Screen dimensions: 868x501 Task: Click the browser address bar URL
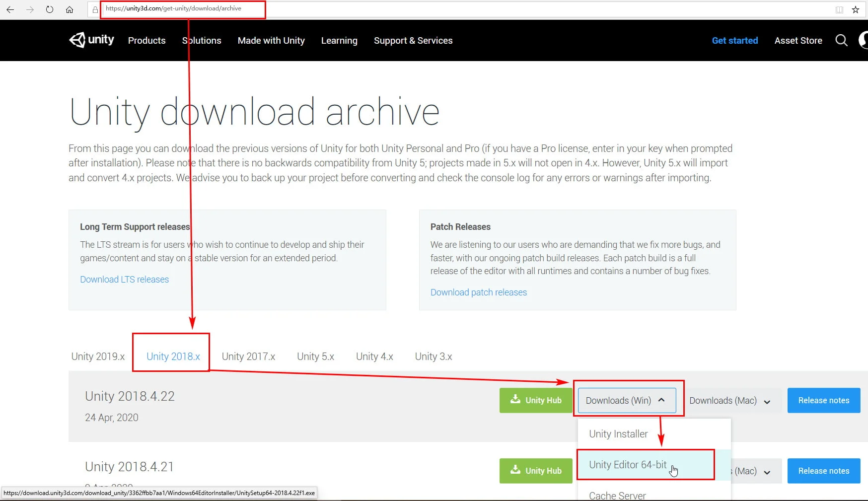pos(173,8)
